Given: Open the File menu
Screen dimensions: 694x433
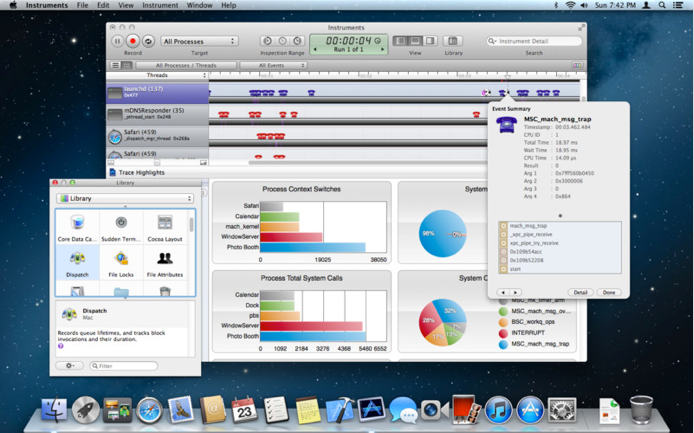Looking at the screenshot, I should 82,5.
